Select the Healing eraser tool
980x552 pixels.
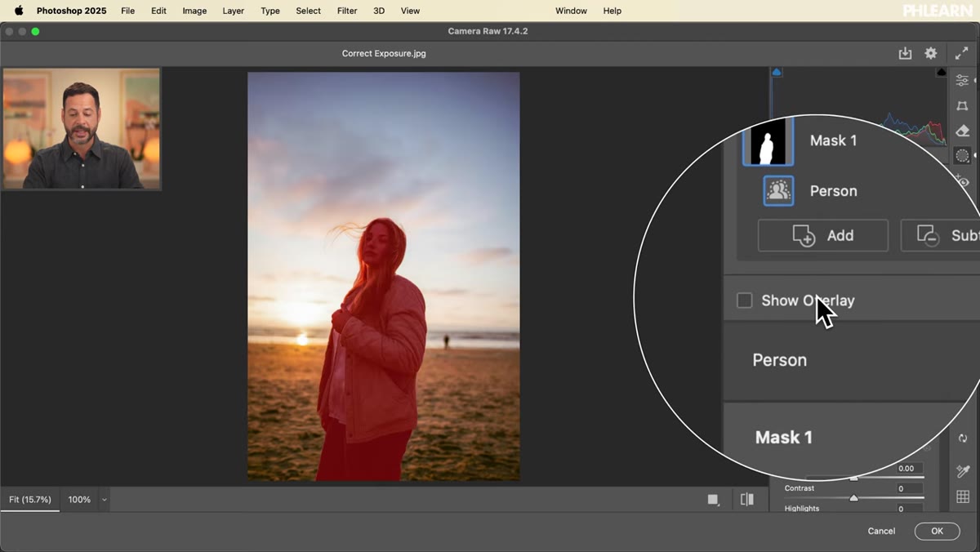tap(962, 131)
